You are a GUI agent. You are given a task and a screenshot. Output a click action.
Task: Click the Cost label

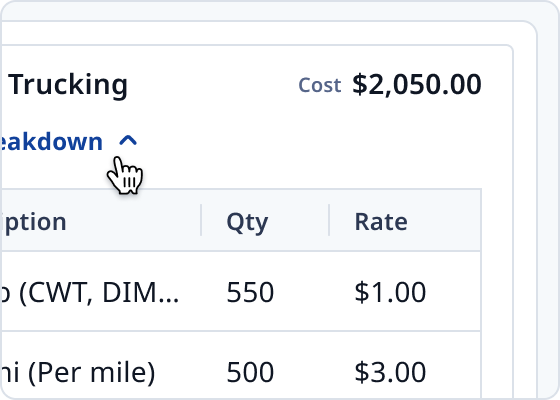click(320, 85)
